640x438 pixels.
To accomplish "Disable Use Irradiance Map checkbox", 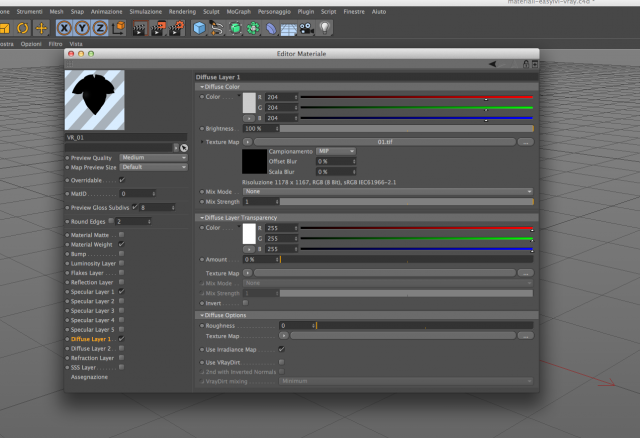I will 281,349.
